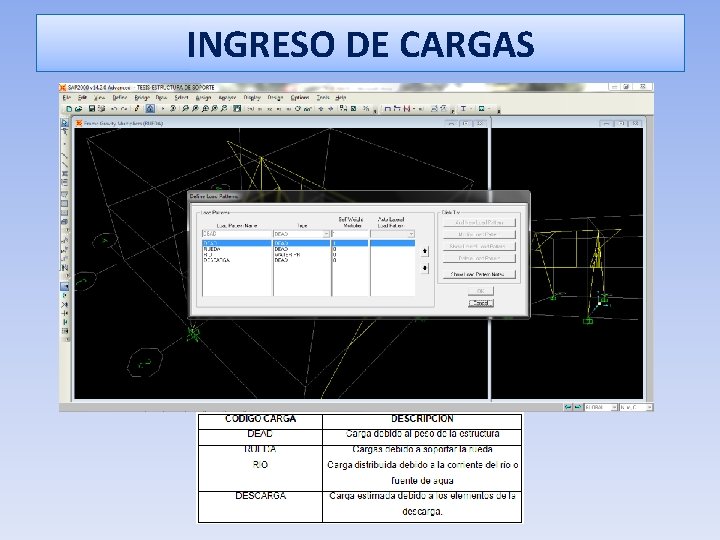Select the pointer tool in left toolbar
The height and width of the screenshot is (540, 720).
point(65,123)
